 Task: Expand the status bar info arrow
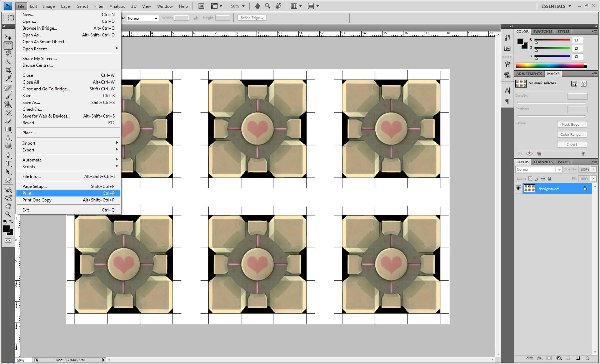(x=103, y=360)
